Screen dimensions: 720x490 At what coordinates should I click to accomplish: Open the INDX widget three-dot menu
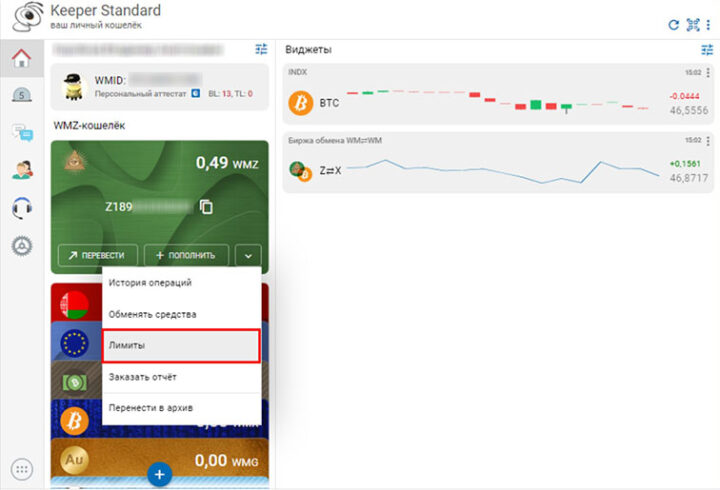(x=708, y=73)
